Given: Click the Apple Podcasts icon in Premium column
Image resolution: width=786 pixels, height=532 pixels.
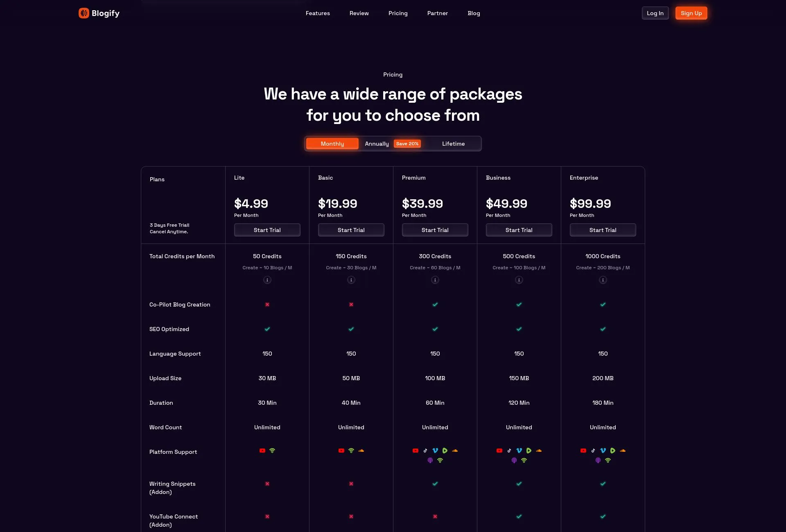Looking at the screenshot, I should point(430,460).
